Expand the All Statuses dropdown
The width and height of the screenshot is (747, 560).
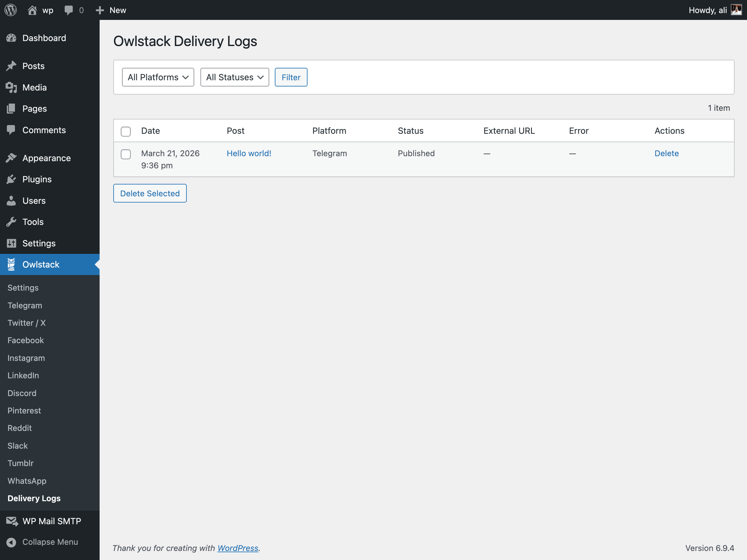[x=234, y=77]
